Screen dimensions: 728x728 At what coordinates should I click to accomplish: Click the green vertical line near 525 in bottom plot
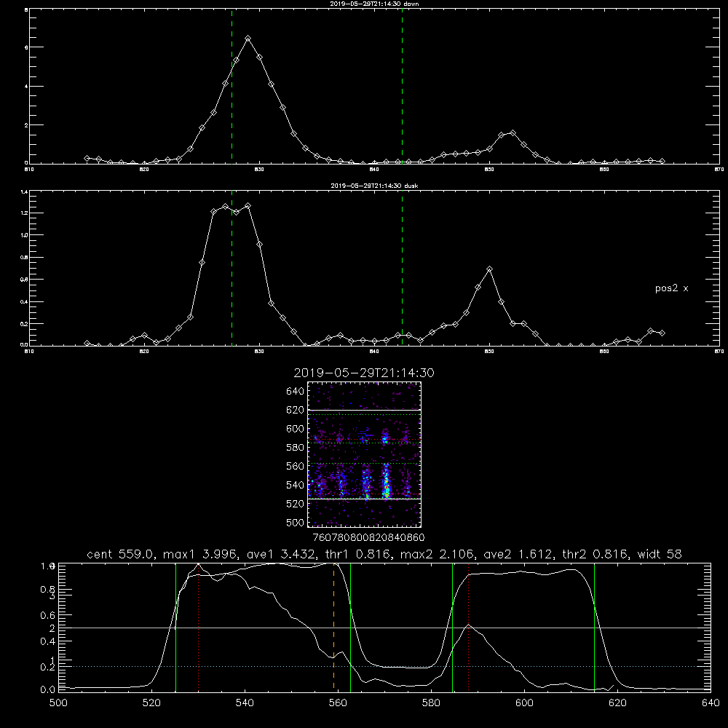point(175,627)
